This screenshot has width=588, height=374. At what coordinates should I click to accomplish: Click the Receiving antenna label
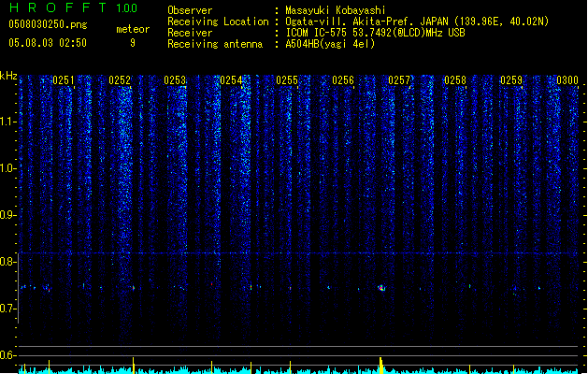tap(215, 44)
